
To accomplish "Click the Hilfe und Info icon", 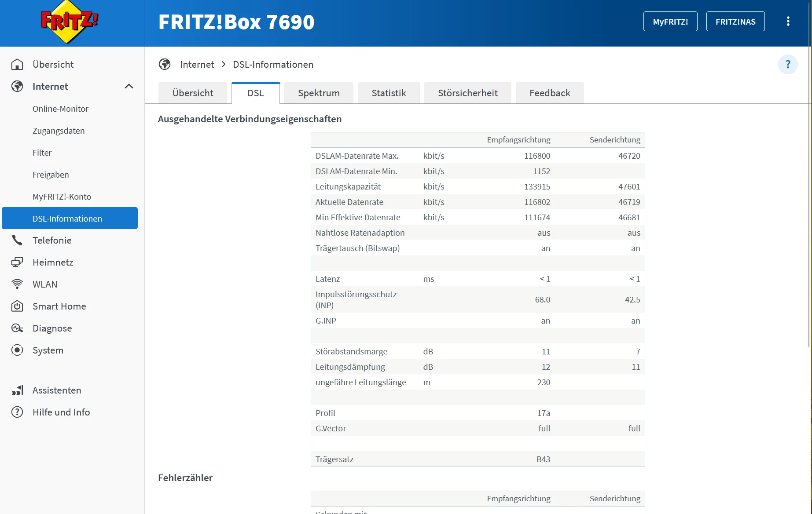I will coord(17,412).
